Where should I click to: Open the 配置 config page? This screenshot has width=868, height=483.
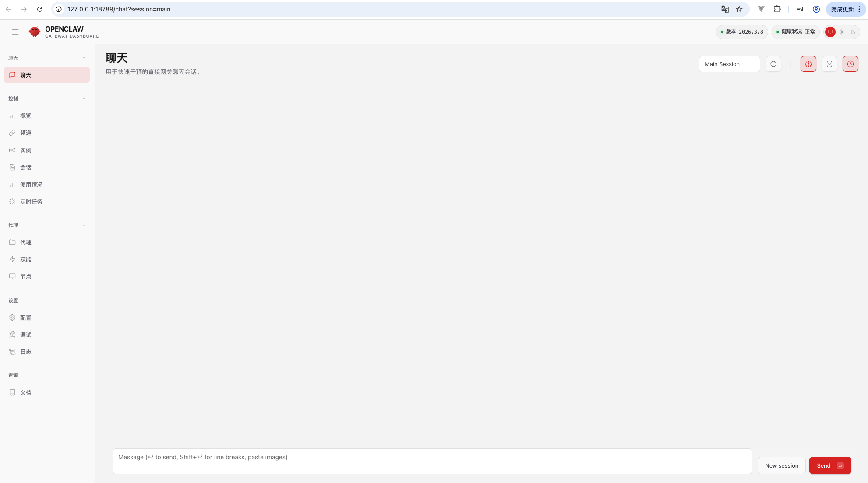[47, 317]
